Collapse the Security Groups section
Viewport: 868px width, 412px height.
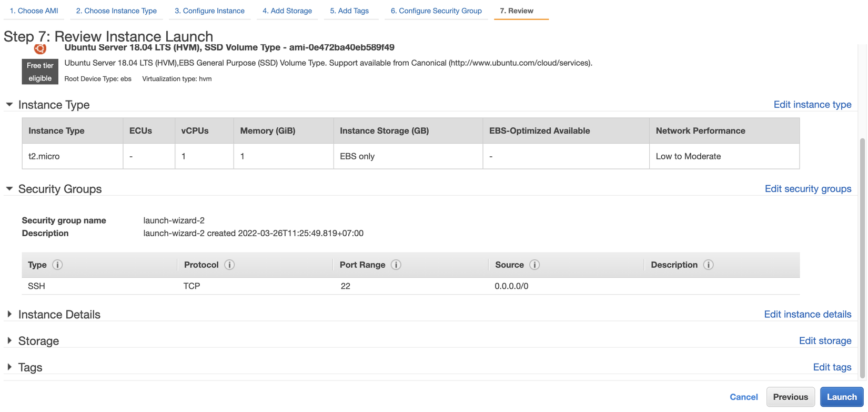pos(9,189)
